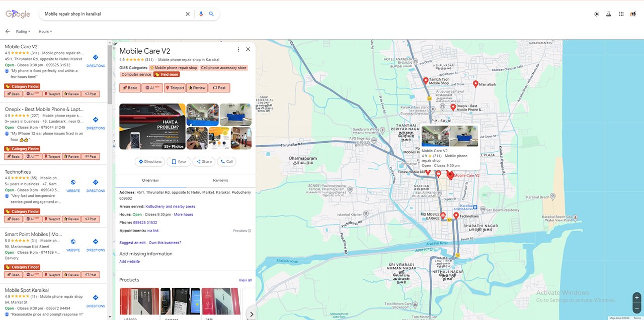The height and width of the screenshot is (320, 644).
Task: Open the 55+ Photos main image
Action: coord(152,127)
